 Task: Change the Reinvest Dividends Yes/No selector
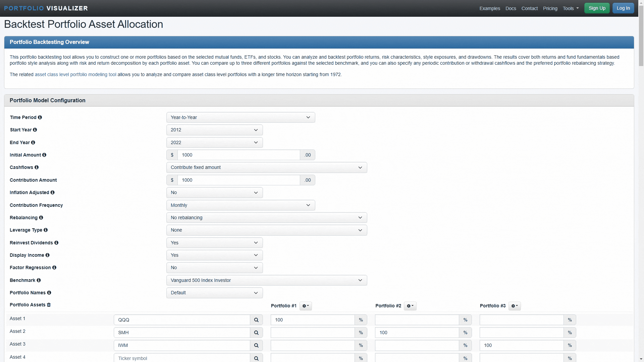[214, 243]
